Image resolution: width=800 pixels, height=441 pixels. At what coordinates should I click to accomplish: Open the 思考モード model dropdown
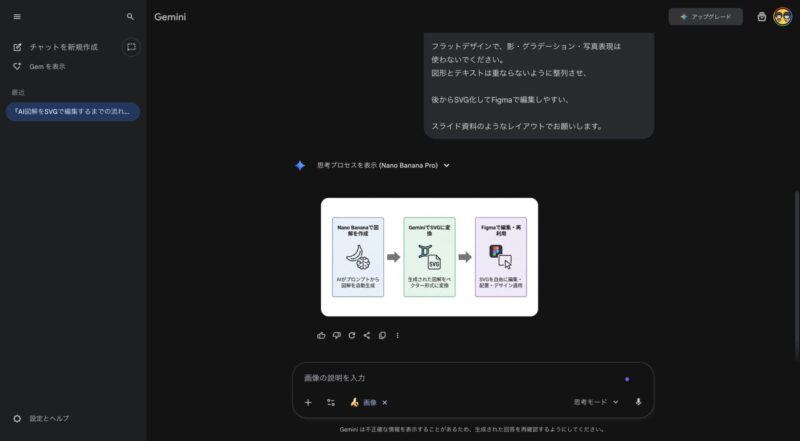pos(596,402)
